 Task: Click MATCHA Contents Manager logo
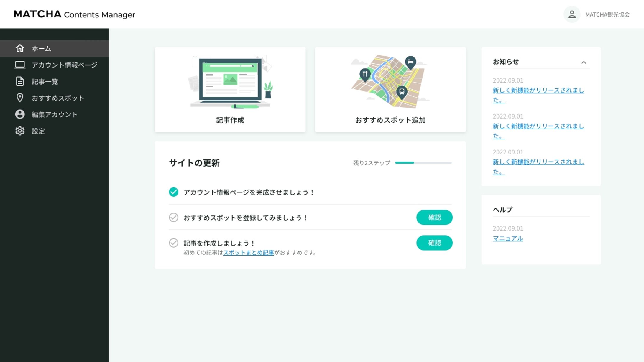click(74, 14)
